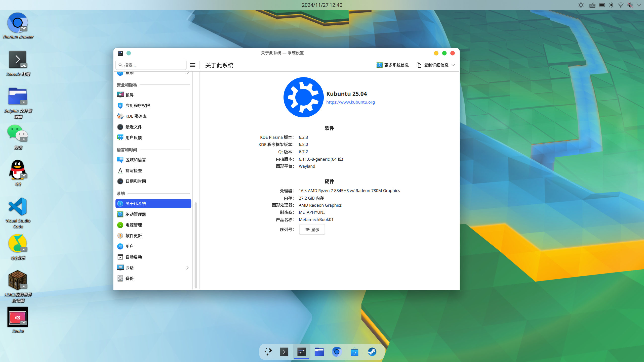Launch Konsole terminal from desktop
This screenshot has height=362, width=644.
point(18,60)
